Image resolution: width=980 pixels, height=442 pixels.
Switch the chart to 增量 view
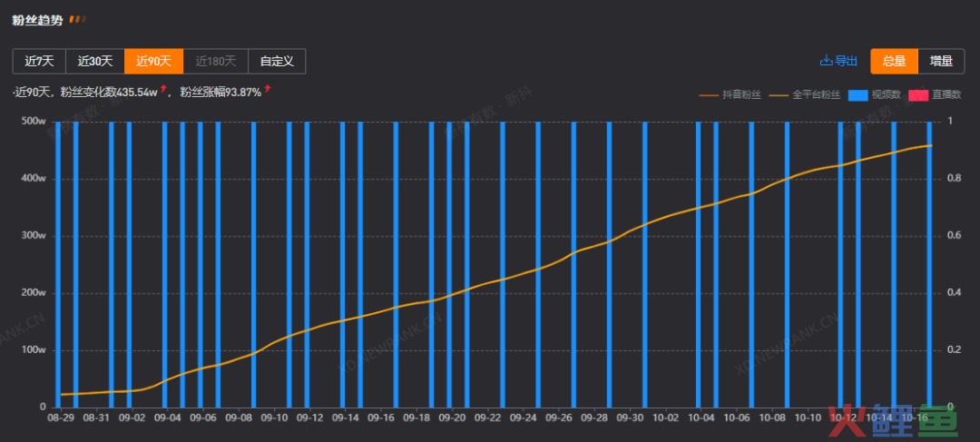pyautogui.click(x=941, y=62)
